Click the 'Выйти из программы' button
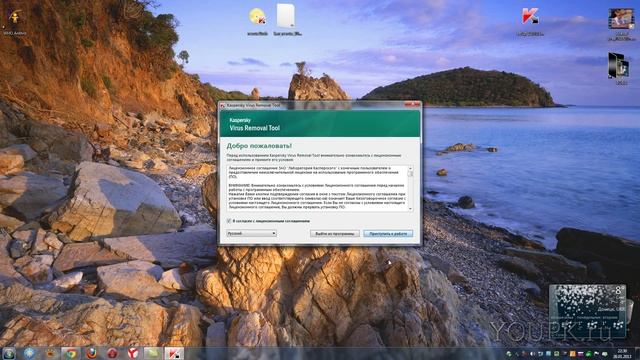Screen dimensions: 640x360 click(x=335, y=234)
